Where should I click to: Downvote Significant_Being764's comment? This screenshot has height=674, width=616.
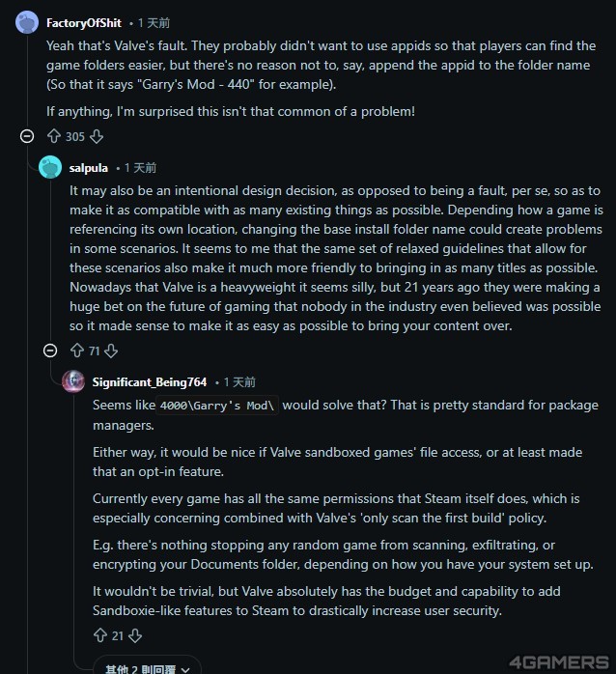(x=134, y=635)
